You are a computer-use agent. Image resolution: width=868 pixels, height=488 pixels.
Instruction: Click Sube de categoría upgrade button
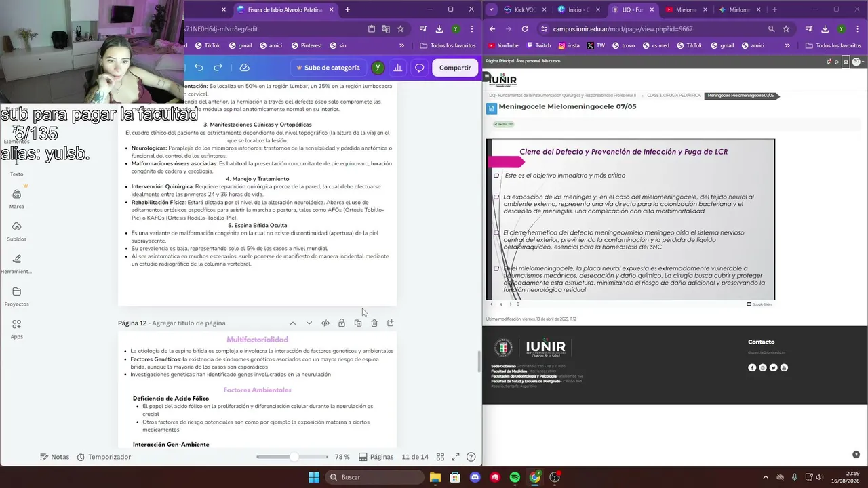(328, 68)
